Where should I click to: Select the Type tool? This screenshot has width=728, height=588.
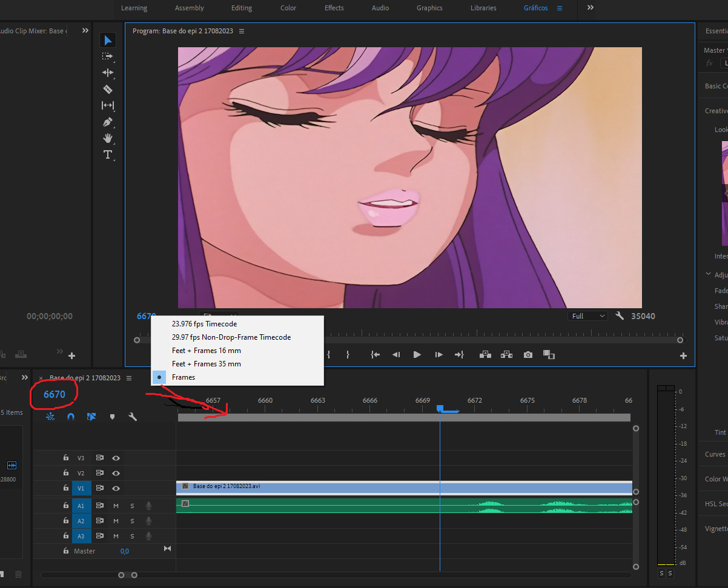click(x=108, y=154)
